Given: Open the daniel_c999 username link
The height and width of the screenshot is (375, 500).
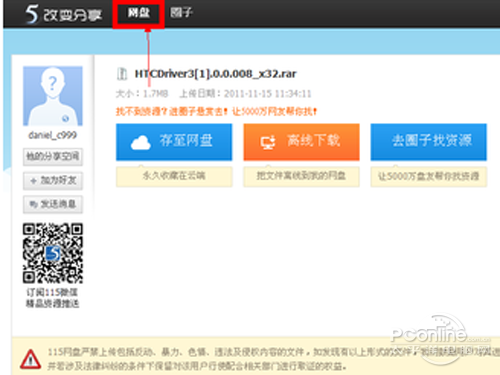Looking at the screenshot, I should tap(53, 135).
